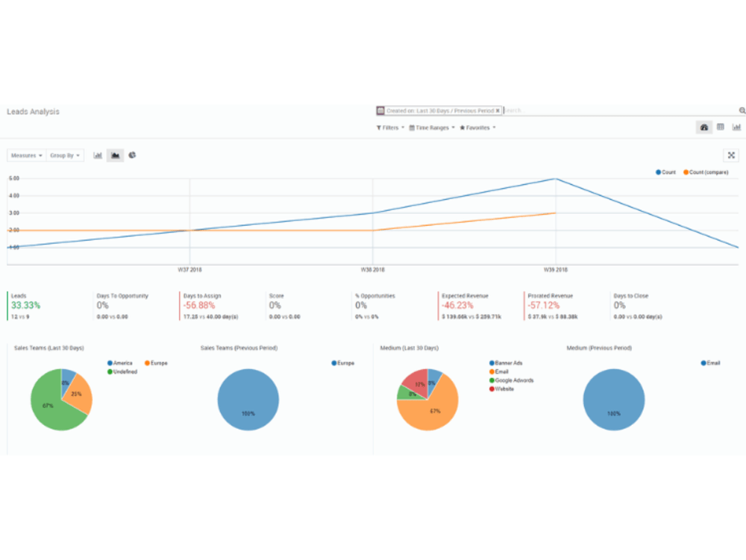The image size is (746, 560).
Task: Toggle Undefined legend in Sales Teams pie
Action: coord(122,372)
